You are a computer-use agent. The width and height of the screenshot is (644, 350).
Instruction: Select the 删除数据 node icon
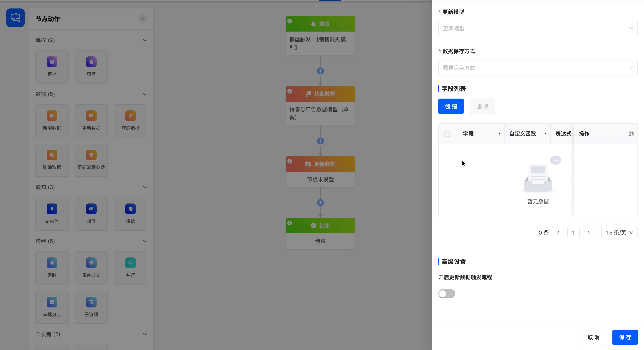52,155
